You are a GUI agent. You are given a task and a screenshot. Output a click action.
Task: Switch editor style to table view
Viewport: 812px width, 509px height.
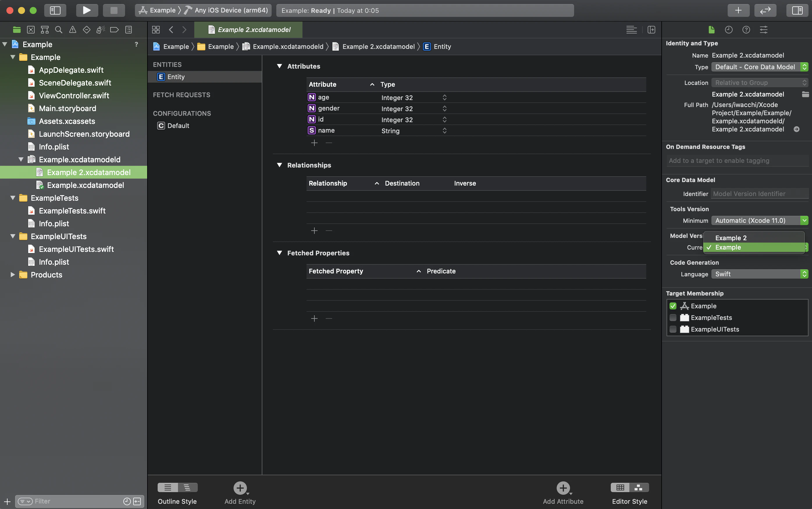(x=620, y=487)
